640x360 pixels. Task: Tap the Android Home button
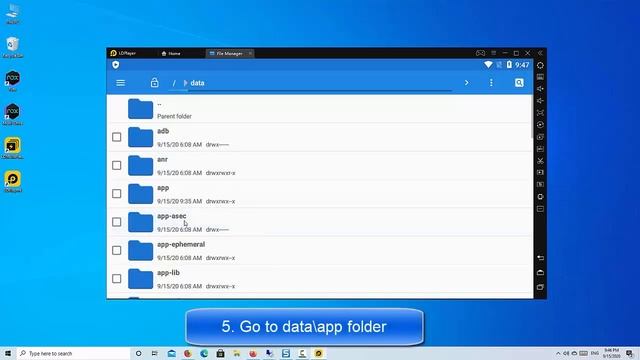(540, 273)
